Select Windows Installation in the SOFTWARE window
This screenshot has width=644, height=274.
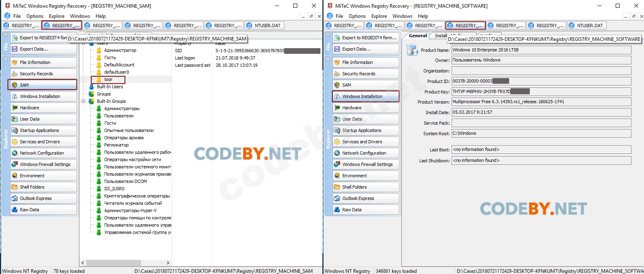(365, 96)
